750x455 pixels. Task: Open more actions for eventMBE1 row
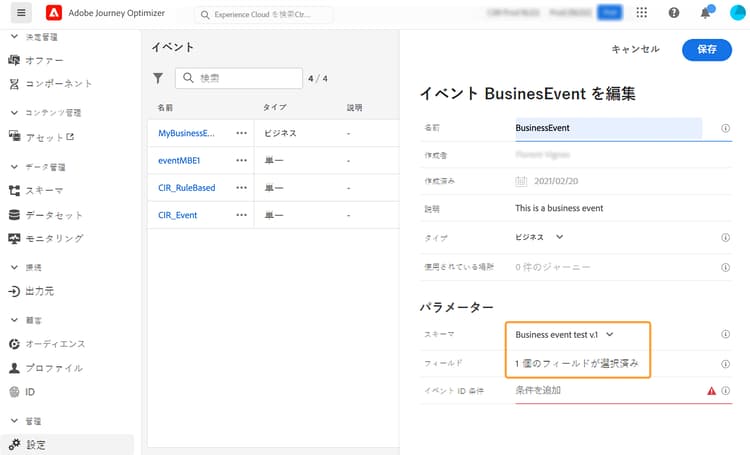pyautogui.click(x=242, y=160)
